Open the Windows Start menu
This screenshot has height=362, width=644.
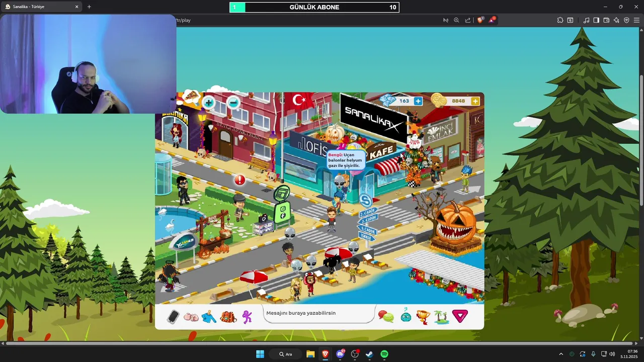260,354
